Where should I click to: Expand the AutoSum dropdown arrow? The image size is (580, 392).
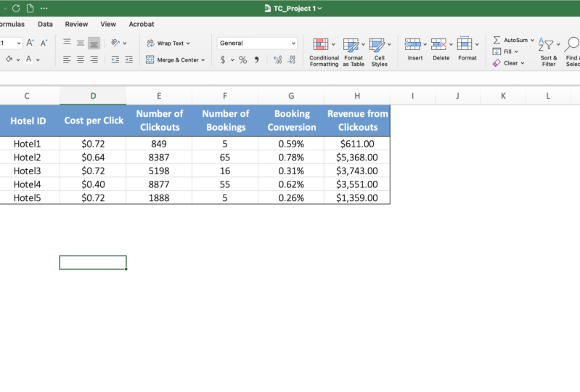532,40
